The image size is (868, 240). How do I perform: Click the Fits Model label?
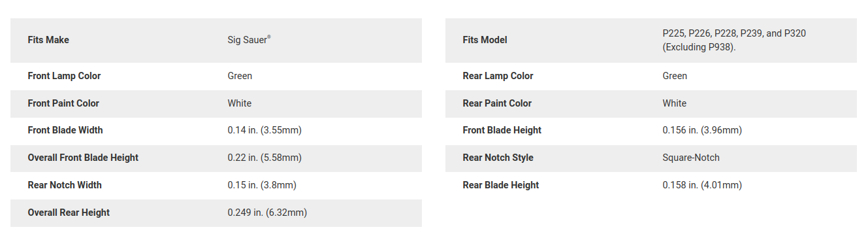pyautogui.click(x=485, y=40)
